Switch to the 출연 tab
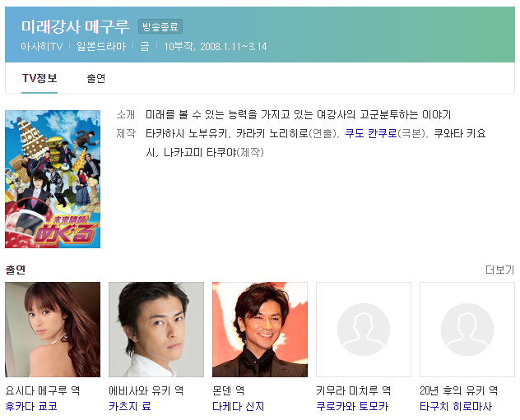Viewport: 520px width, 420px height. 95,79
